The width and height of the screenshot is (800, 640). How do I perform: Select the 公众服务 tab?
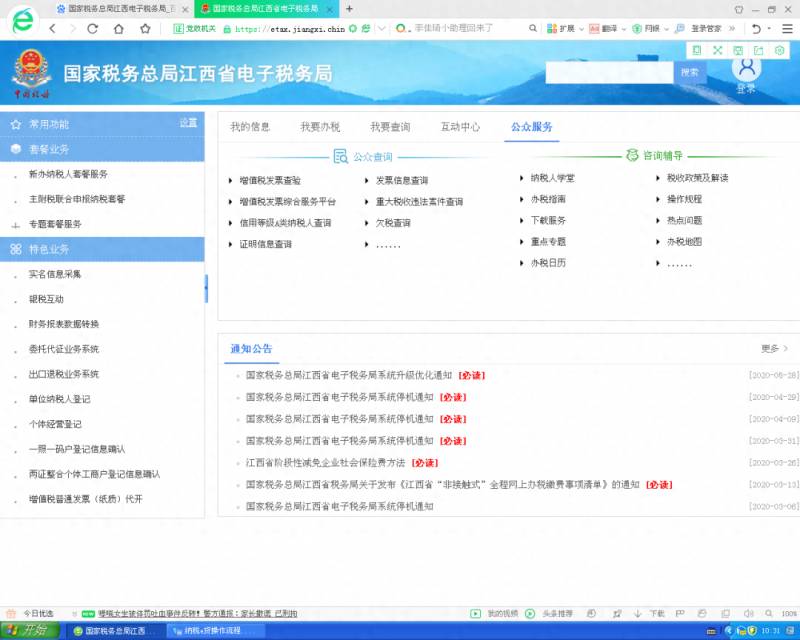532,127
